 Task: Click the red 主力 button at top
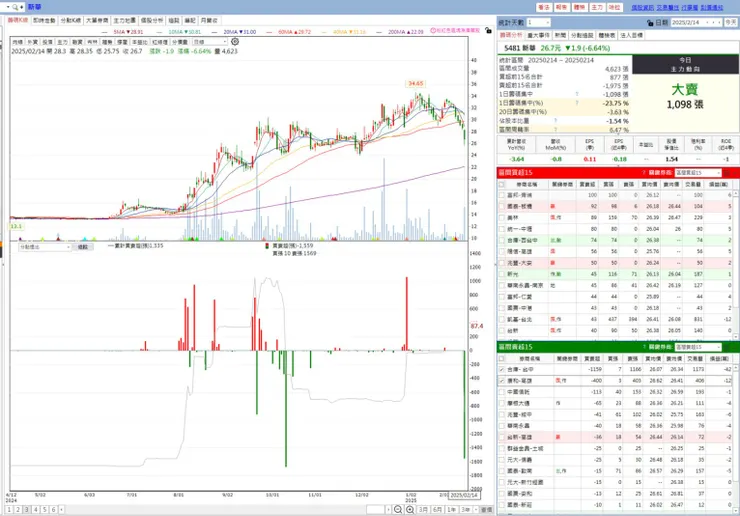597,7
